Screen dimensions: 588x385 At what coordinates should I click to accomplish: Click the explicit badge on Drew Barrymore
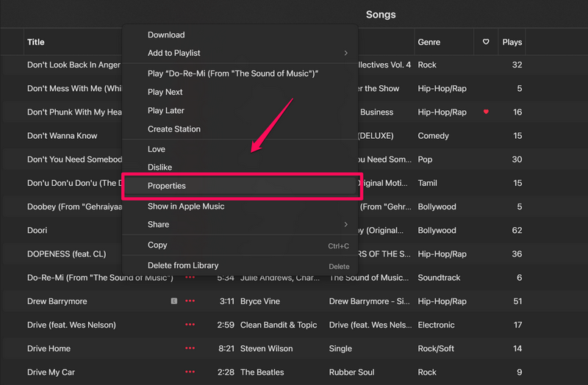pos(173,301)
